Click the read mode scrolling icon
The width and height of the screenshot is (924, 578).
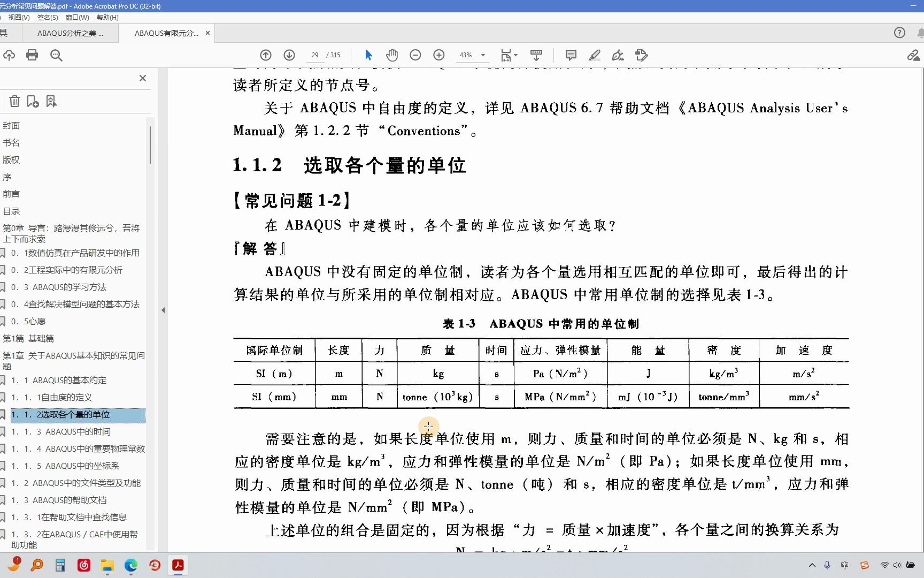[536, 55]
